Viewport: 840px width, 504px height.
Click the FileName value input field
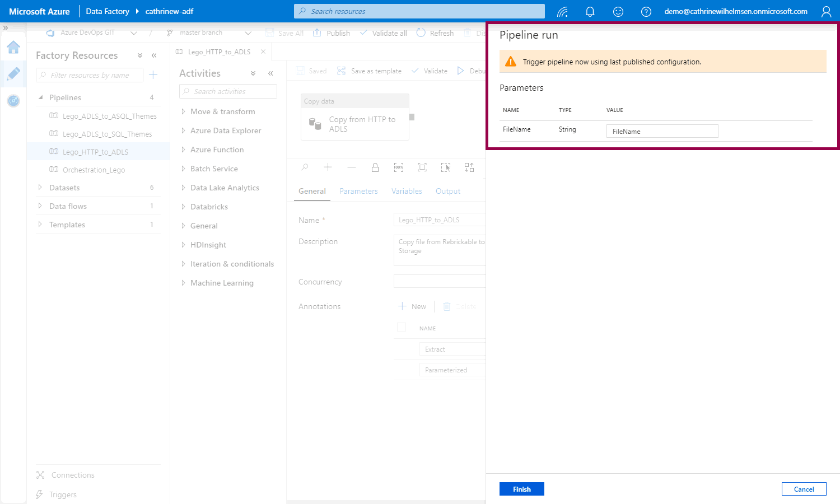(662, 131)
